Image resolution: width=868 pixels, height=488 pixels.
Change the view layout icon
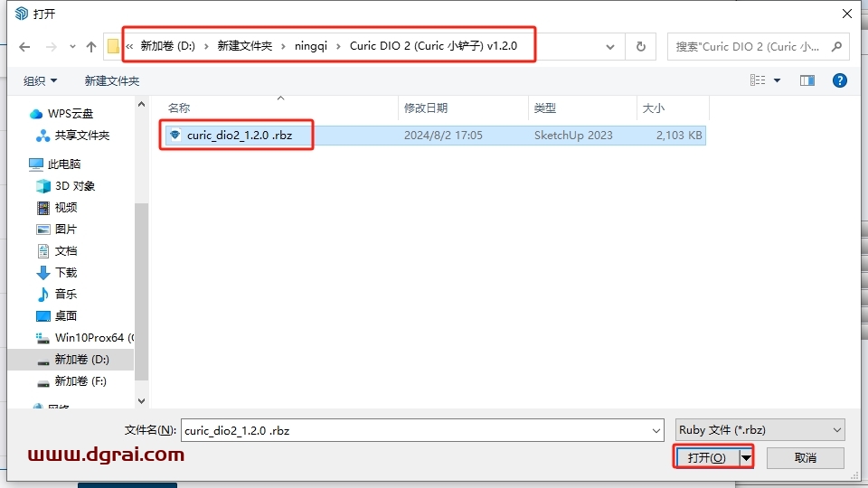tap(758, 80)
